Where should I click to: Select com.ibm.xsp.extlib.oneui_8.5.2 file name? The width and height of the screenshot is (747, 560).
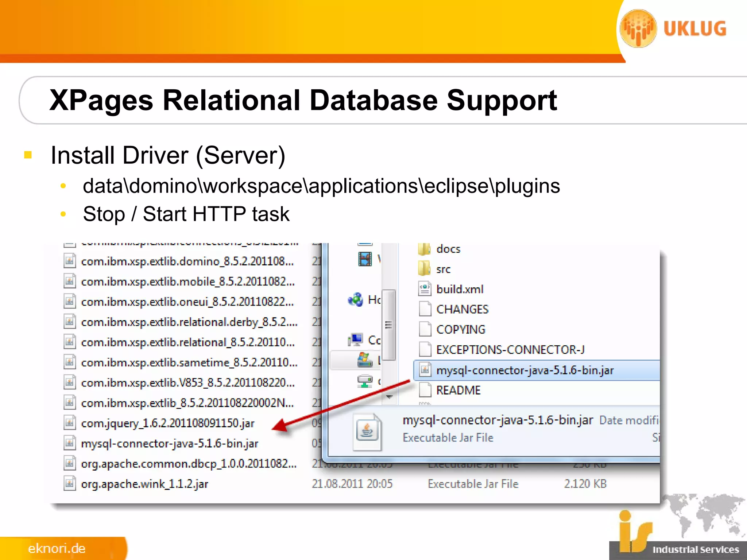(x=187, y=302)
